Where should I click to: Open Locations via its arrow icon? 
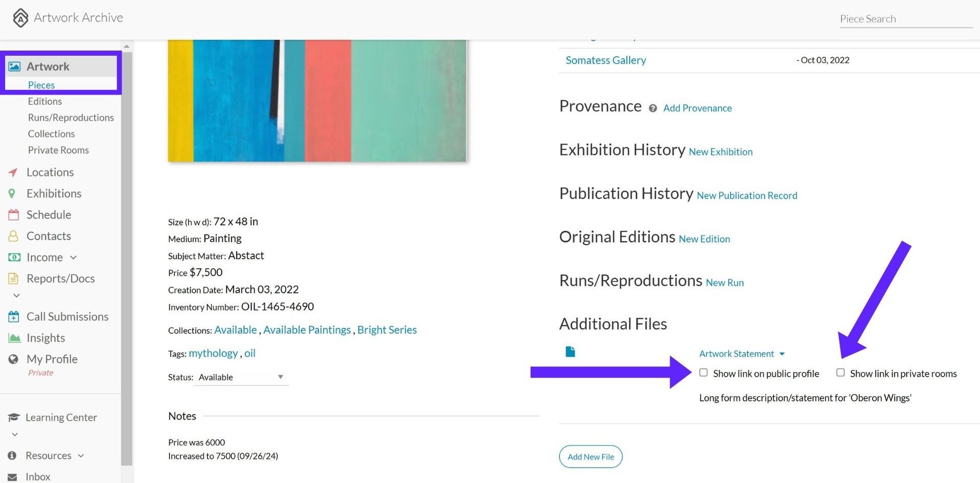click(13, 172)
